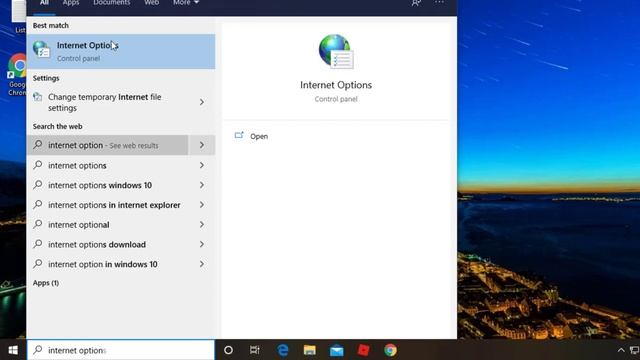
Task: Click the Open action icon in preview pane
Action: (239, 135)
